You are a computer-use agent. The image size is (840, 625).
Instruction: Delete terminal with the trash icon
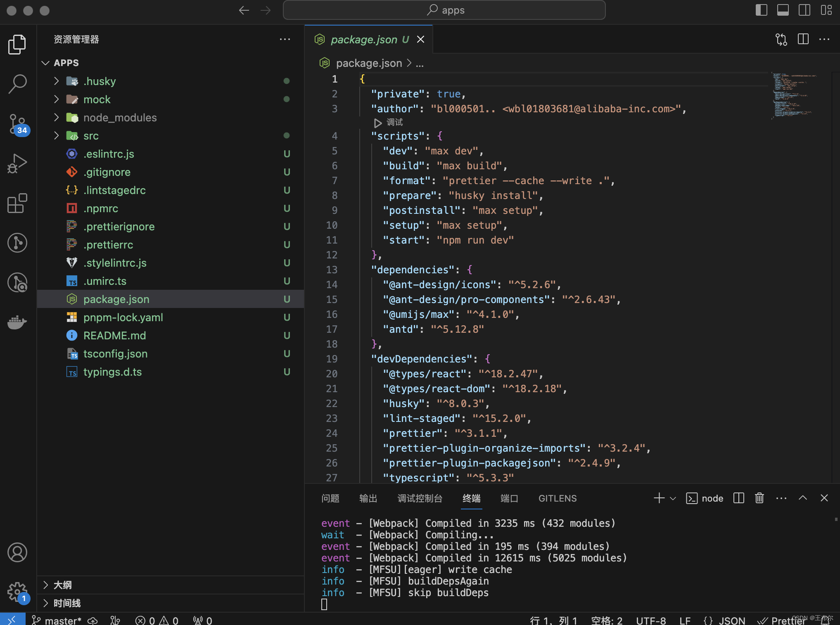pyautogui.click(x=759, y=498)
